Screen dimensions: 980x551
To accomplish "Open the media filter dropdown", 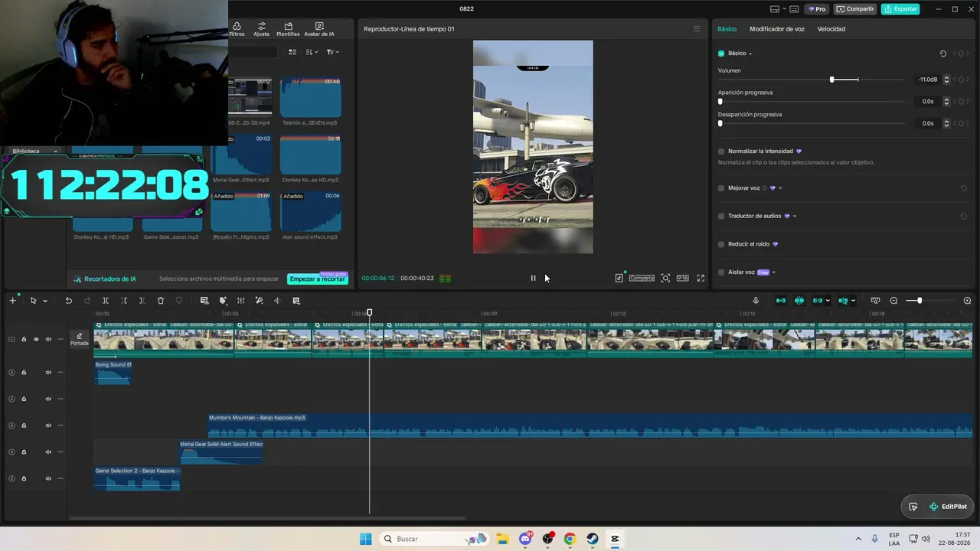I will point(332,52).
